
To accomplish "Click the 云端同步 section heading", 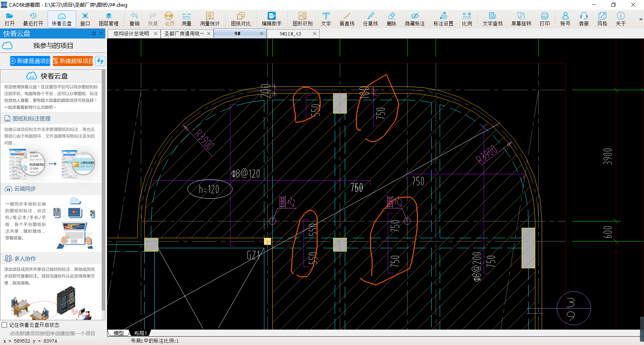I will (x=20, y=189).
